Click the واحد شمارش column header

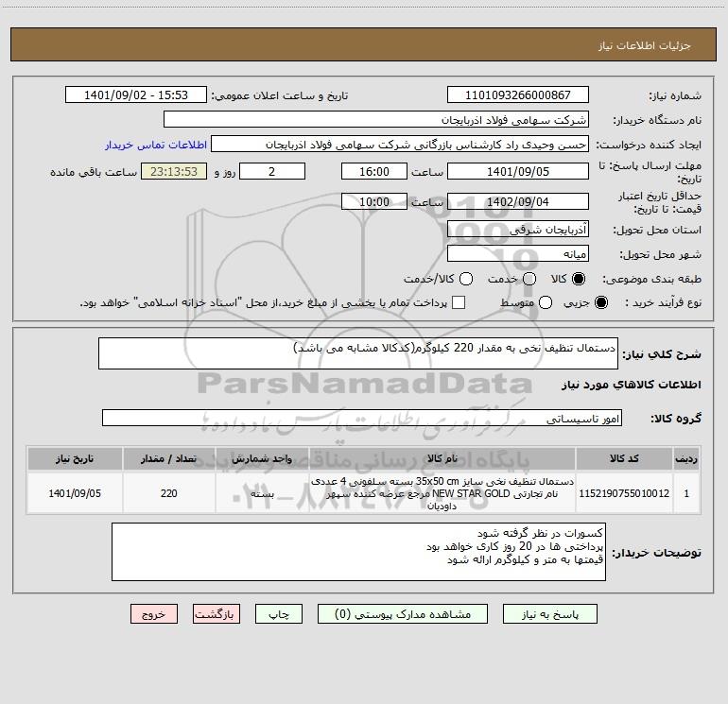262,458
